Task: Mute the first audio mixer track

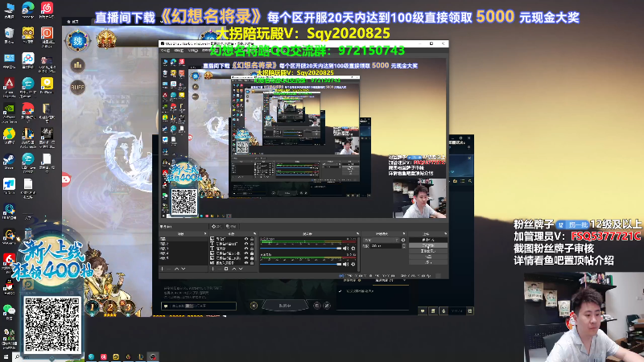Action: coord(346,249)
